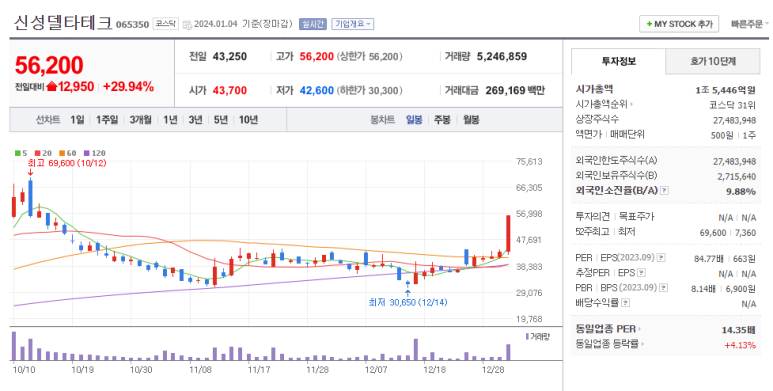Click the PBR value 8.14배
Viewport: 773px width, 391px height.
coord(703,289)
